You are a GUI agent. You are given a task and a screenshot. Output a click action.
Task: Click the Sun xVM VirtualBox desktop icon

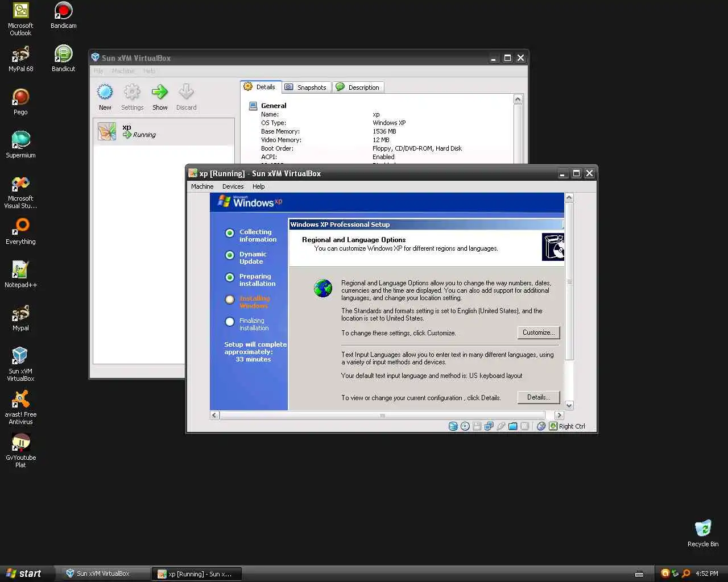pyautogui.click(x=20, y=364)
